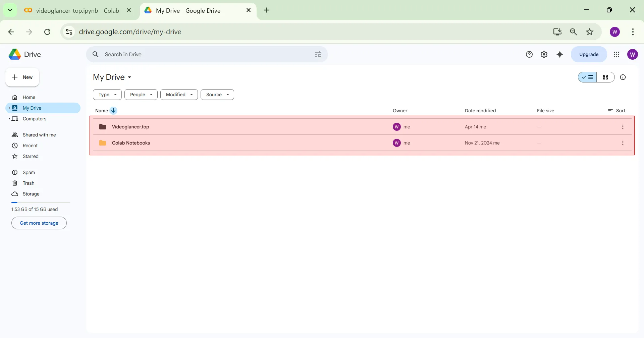Image resolution: width=644 pixels, height=338 pixels.
Task: Click the Nov 21, 2024 me date cell
Action: point(482,143)
